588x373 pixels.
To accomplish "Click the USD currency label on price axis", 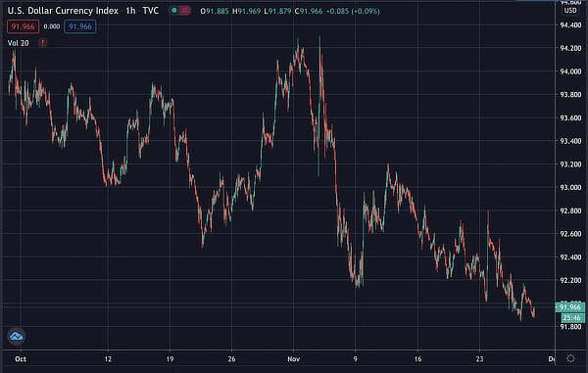I will pyautogui.click(x=570, y=11).
